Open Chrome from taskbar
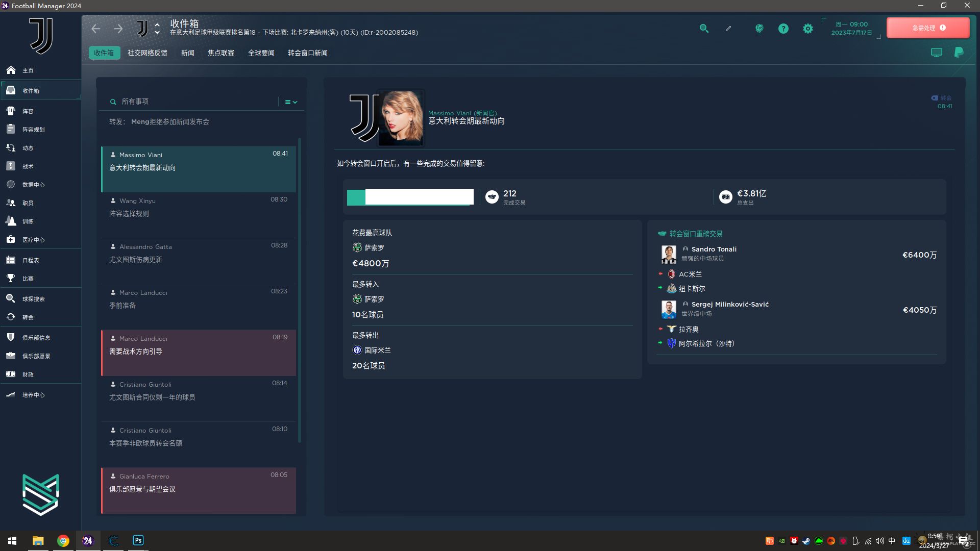The height and width of the screenshot is (551, 980). [x=63, y=541]
